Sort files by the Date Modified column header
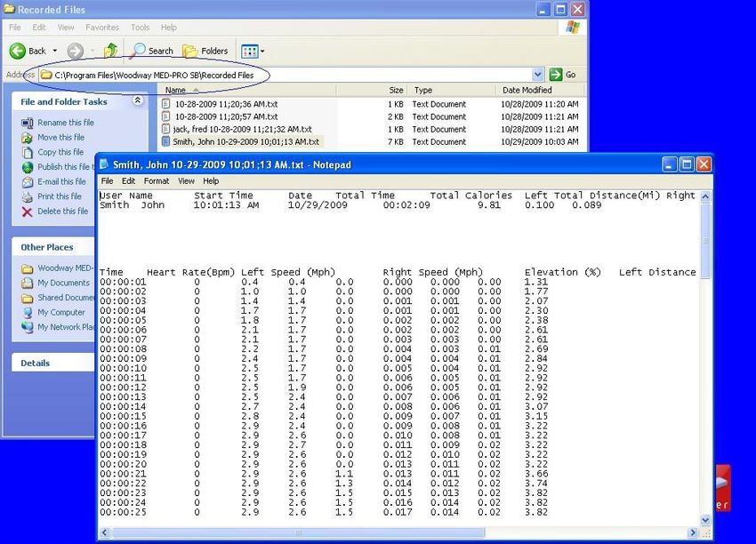 pyautogui.click(x=540, y=90)
